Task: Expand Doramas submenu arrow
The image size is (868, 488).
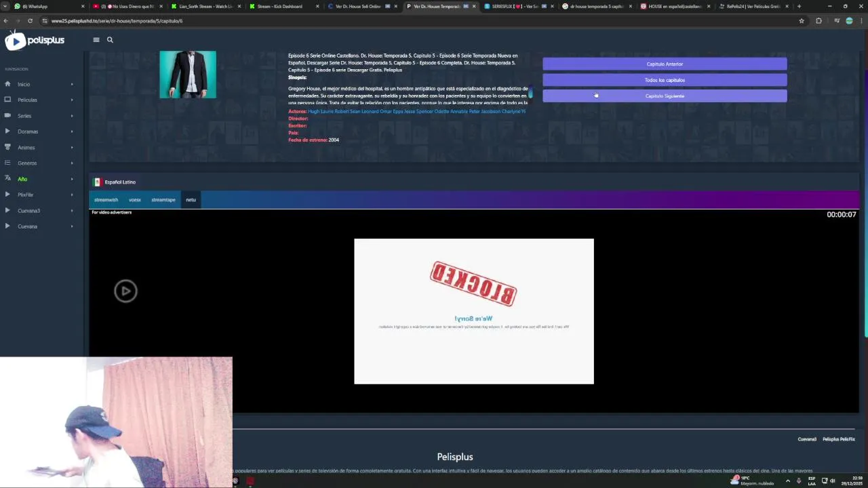Action: tap(72, 131)
